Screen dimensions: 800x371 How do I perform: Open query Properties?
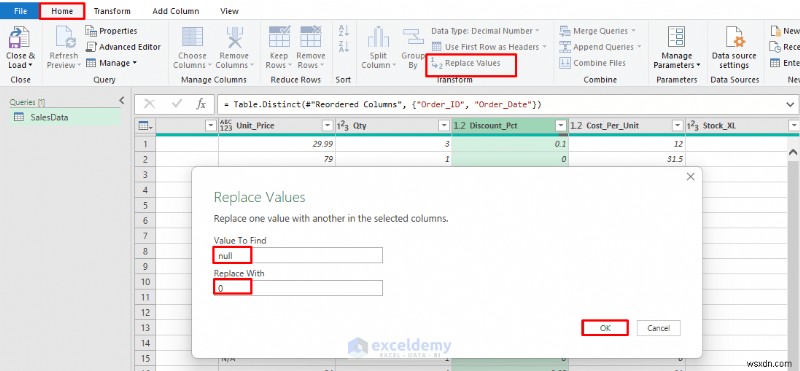(x=112, y=31)
